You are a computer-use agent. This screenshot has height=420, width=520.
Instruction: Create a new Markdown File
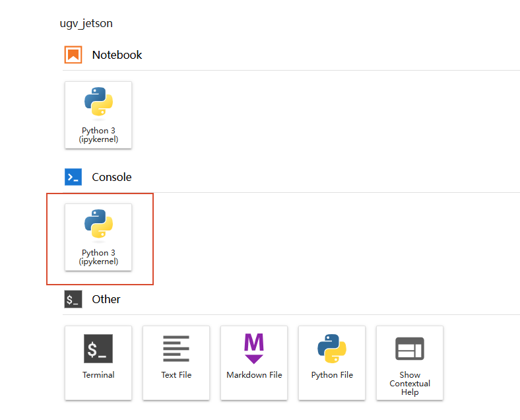point(254,363)
